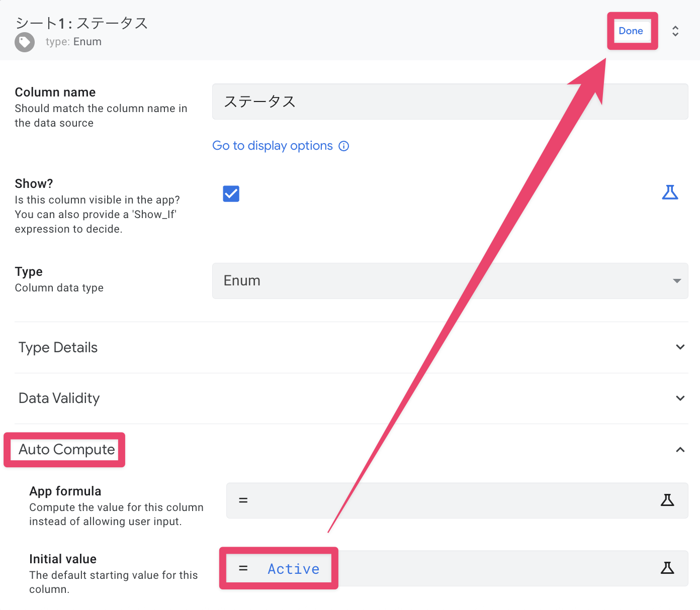Click the App formula expression field
The image size is (700, 610).
pyautogui.click(x=443, y=500)
